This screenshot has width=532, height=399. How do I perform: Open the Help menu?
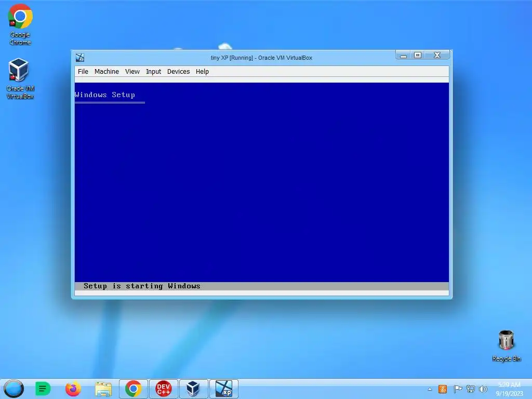(x=202, y=72)
